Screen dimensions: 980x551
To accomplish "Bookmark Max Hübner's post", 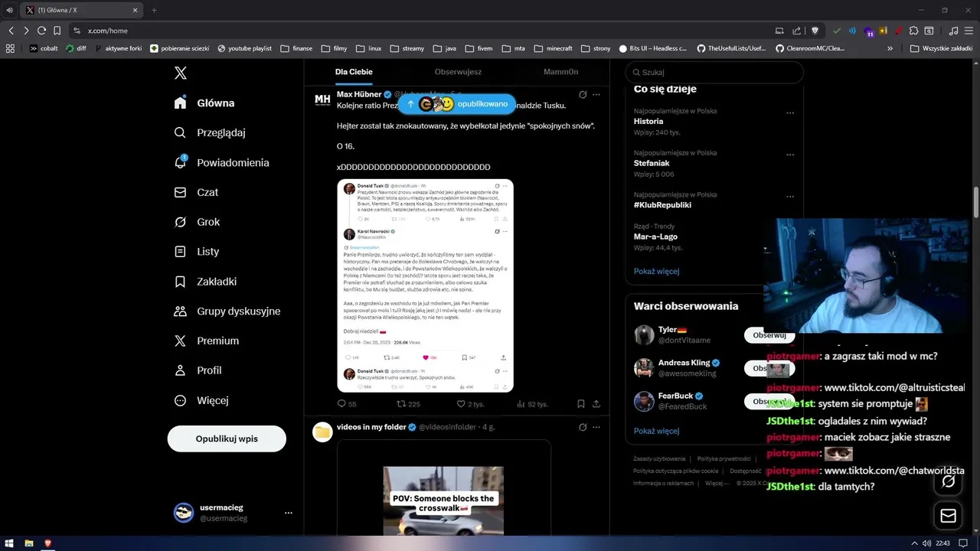I will pyautogui.click(x=581, y=404).
